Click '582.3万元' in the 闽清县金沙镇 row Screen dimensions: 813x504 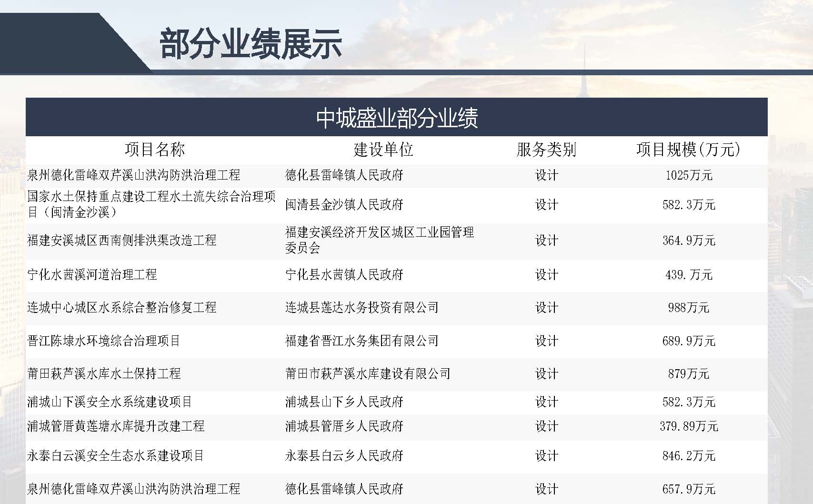tap(689, 205)
